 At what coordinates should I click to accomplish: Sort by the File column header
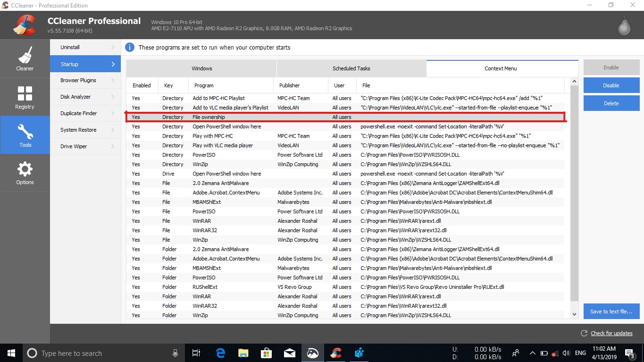point(461,85)
